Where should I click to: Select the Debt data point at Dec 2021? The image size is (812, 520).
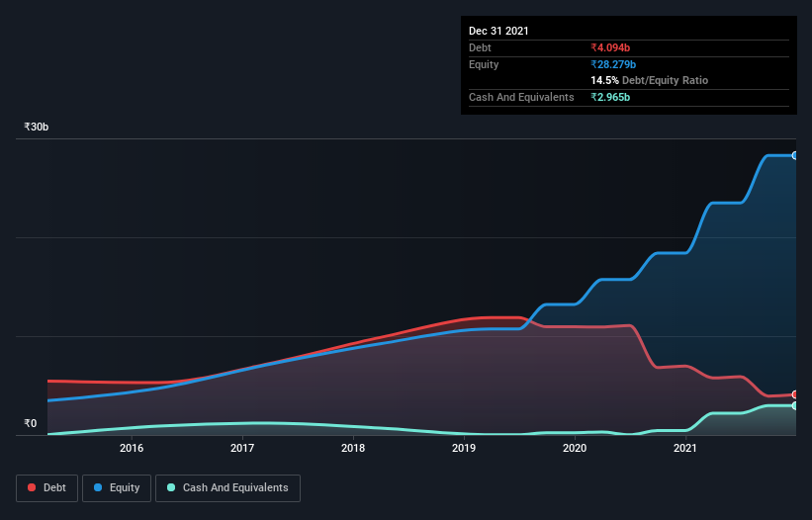(x=795, y=394)
